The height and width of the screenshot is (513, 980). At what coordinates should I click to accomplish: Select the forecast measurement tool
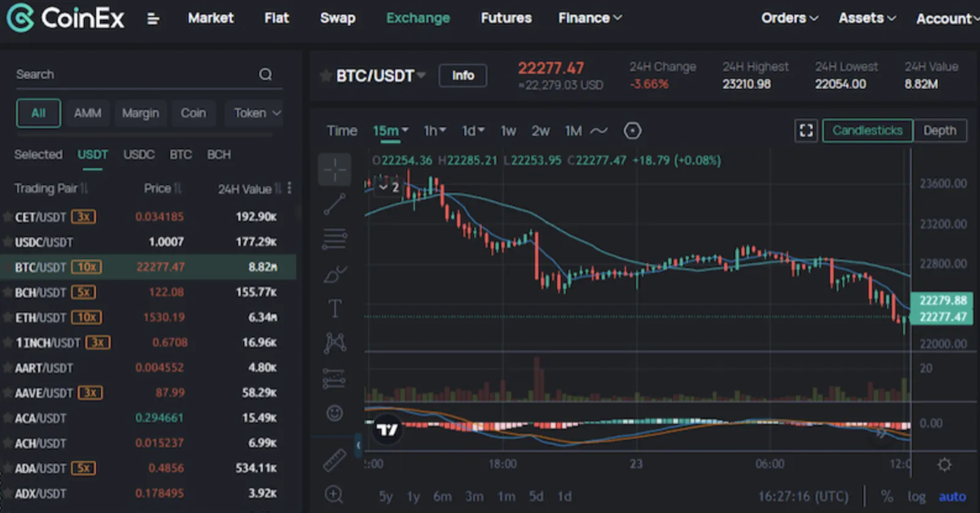pos(334,378)
